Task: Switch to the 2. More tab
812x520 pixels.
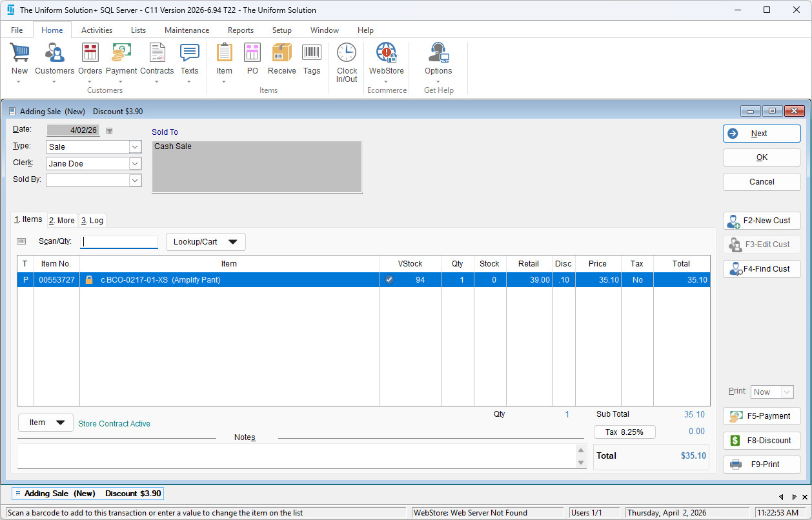Action: pyautogui.click(x=62, y=221)
